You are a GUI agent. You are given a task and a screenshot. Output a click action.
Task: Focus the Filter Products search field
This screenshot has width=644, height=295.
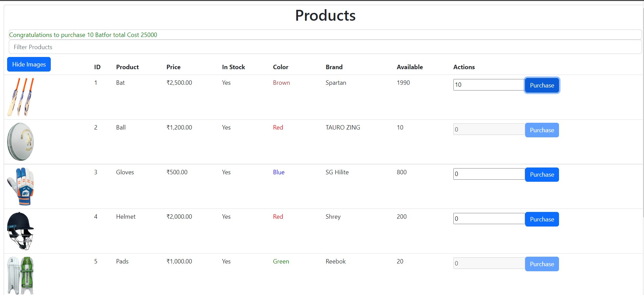coord(325,47)
